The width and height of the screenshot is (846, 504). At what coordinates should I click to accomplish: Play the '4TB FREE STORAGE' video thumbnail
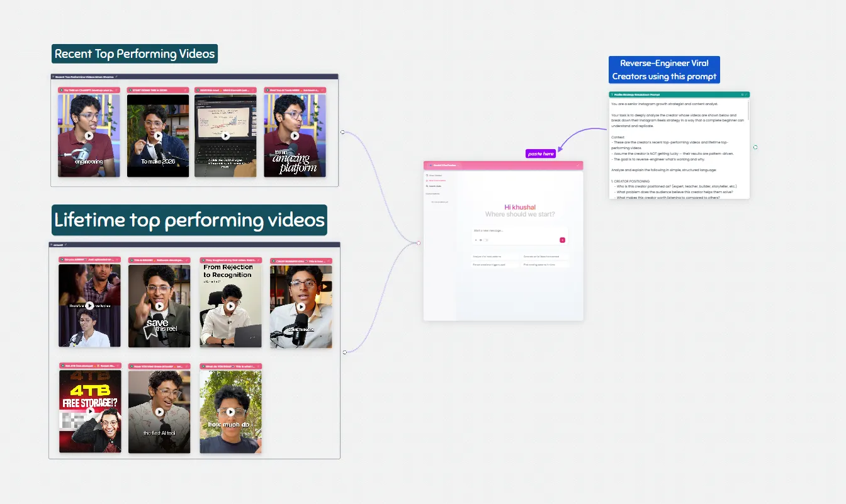[x=89, y=411]
